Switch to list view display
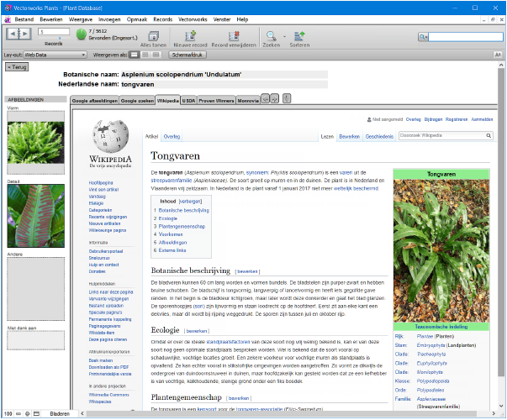 tap(145, 55)
